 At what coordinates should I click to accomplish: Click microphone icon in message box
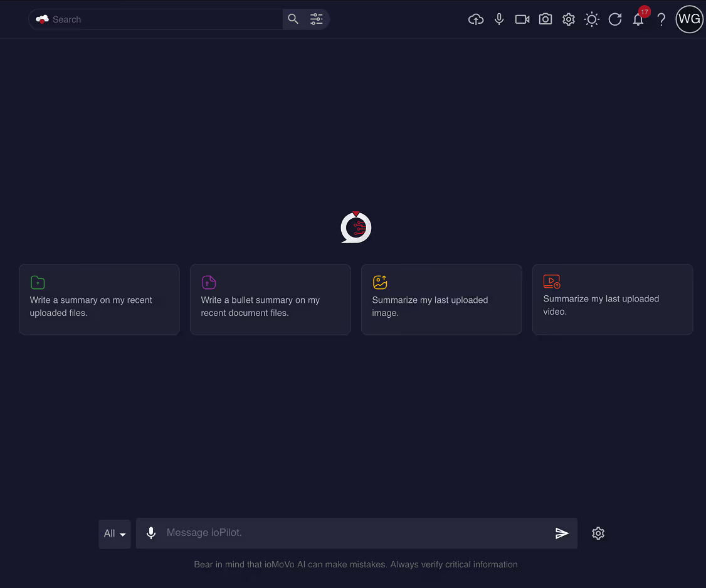151,533
